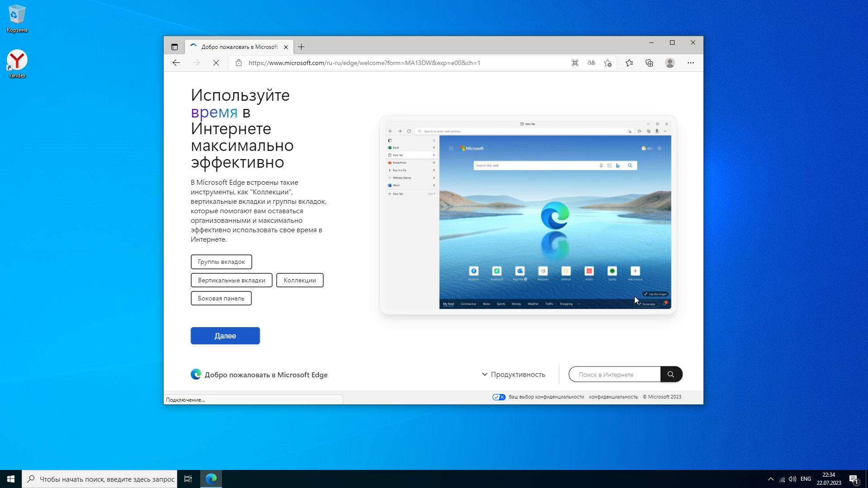This screenshot has width=868, height=488.
Task: Open the Settings and more ellipsis menu
Action: pos(691,63)
